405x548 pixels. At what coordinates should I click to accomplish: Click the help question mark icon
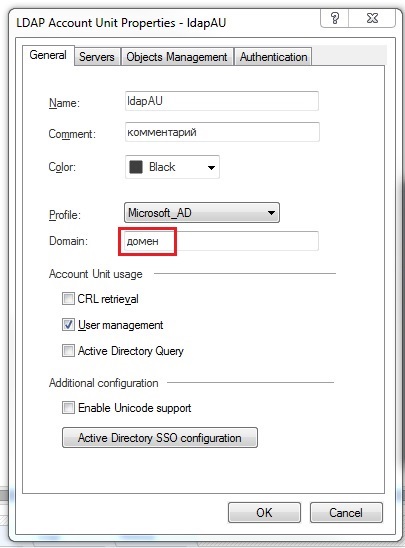334,18
